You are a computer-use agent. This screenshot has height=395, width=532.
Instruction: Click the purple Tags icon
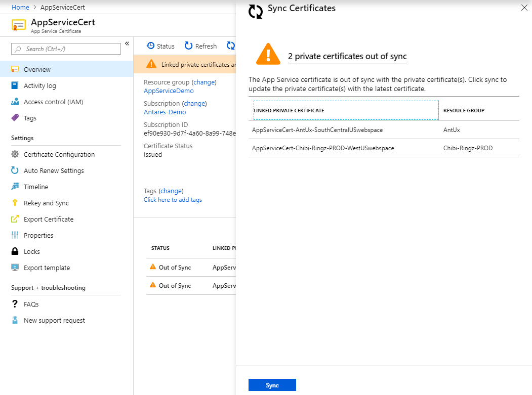click(x=15, y=118)
